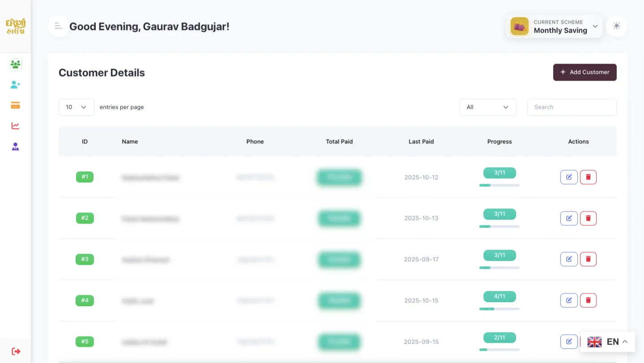Open the admin profile sidebar icon
This screenshot has height=363, width=644.
pos(15,147)
